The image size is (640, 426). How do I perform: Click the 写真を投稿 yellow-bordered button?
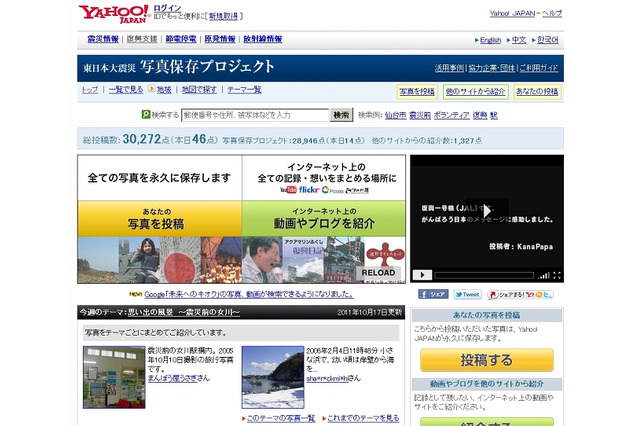(417, 91)
